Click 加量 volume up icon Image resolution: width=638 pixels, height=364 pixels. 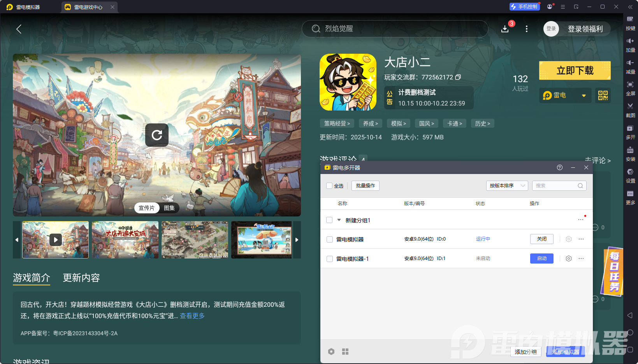point(630,45)
